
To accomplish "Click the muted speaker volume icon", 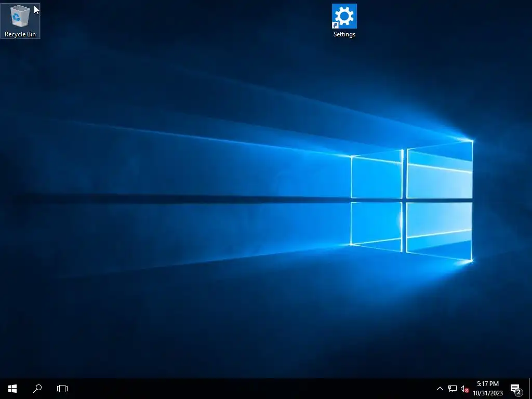I will click(x=464, y=389).
